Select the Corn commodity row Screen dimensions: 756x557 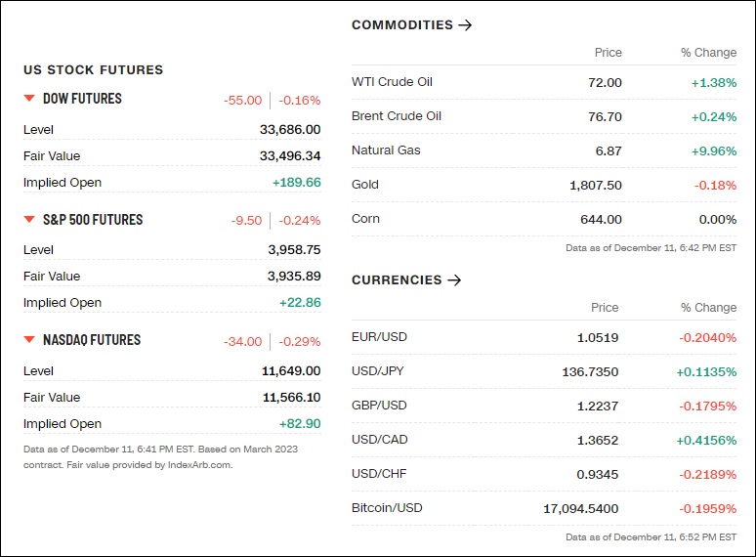(544, 220)
